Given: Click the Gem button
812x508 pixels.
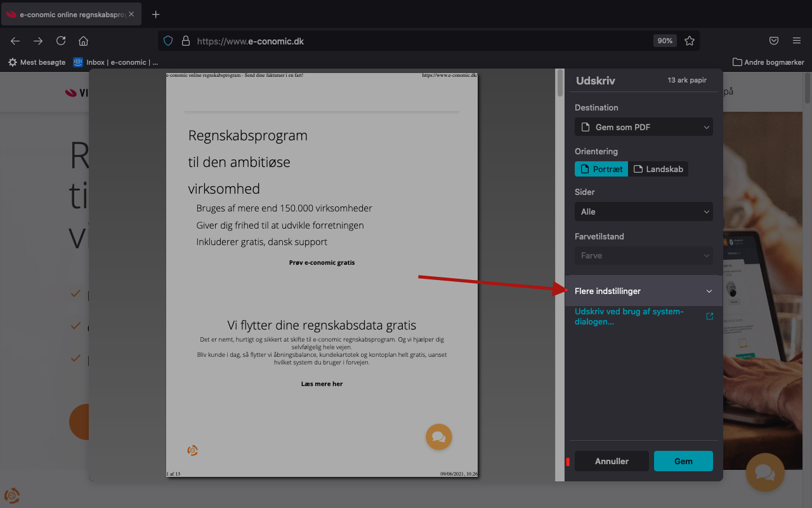Looking at the screenshot, I should click(x=683, y=461).
